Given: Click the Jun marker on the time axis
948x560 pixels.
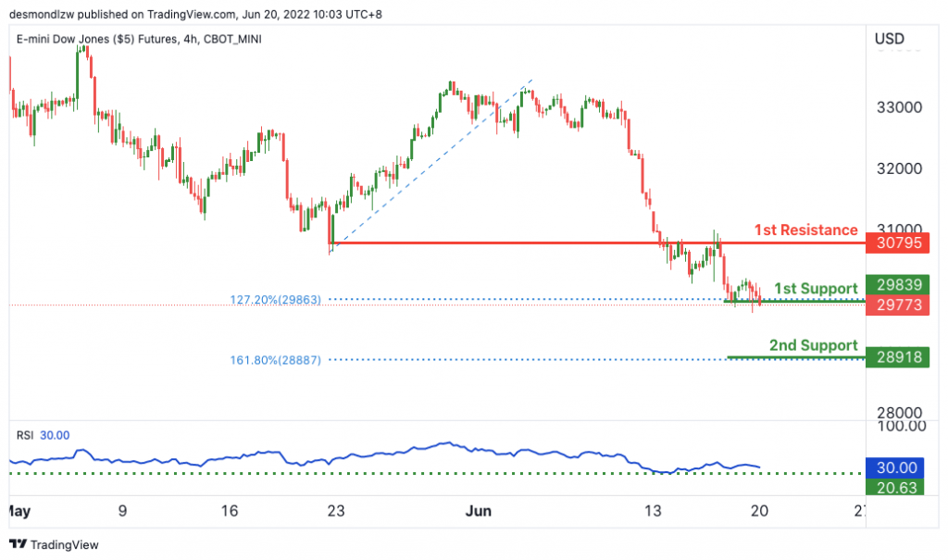Looking at the screenshot, I should (479, 511).
